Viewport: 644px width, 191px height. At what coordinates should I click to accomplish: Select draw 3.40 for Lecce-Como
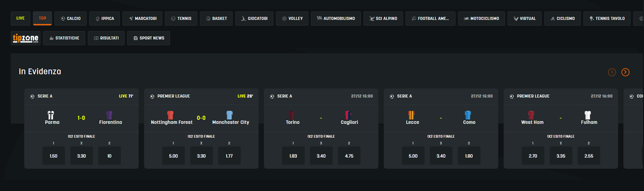[x=441, y=156]
